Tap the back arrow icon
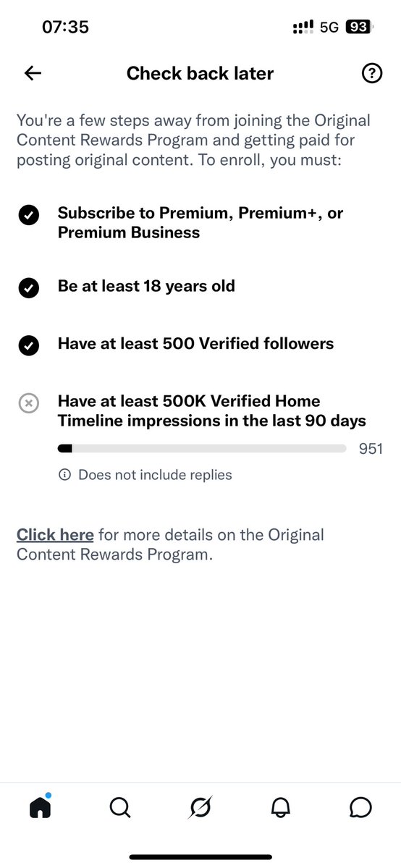Image resolution: width=401 pixels, height=868 pixels. tap(33, 73)
